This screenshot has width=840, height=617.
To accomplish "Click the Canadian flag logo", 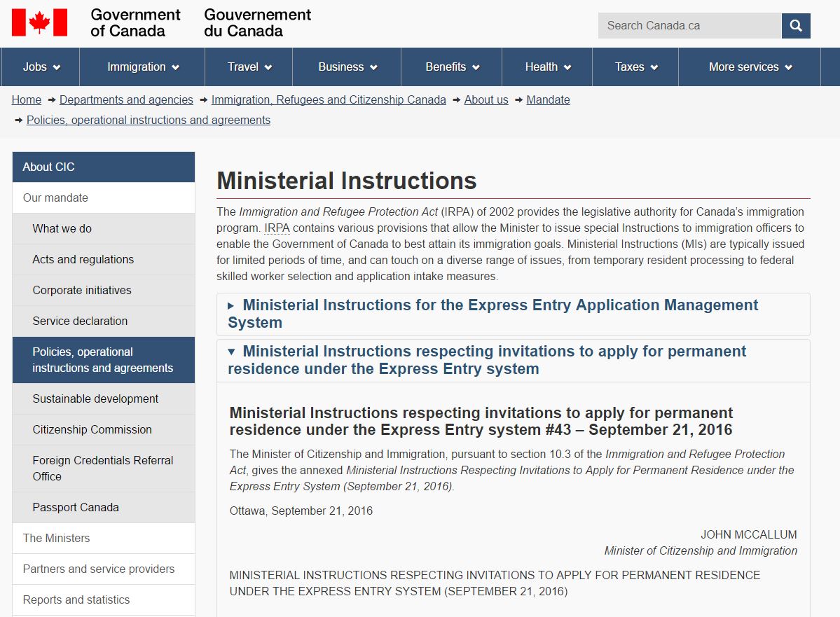I will tap(39, 22).
